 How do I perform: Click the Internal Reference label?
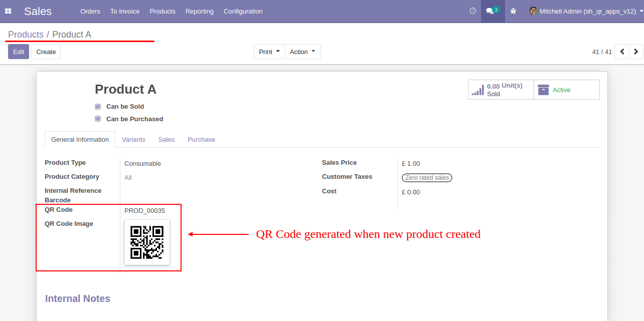click(x=73, y=191)
